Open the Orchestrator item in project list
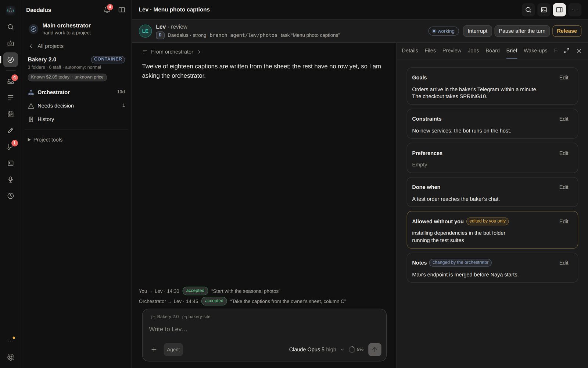588x368 pixels. click(76, 92)
